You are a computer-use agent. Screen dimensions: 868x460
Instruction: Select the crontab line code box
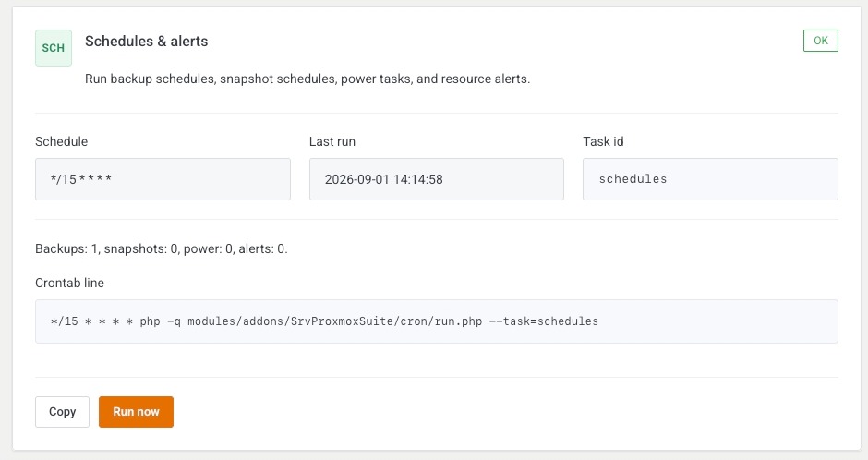click(x=436, y=321)
